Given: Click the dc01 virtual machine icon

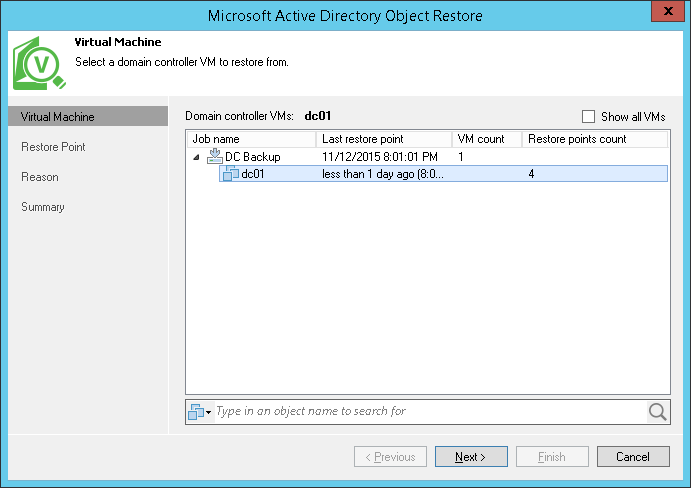Looking at the screenshot, I should tap(230, 174).
